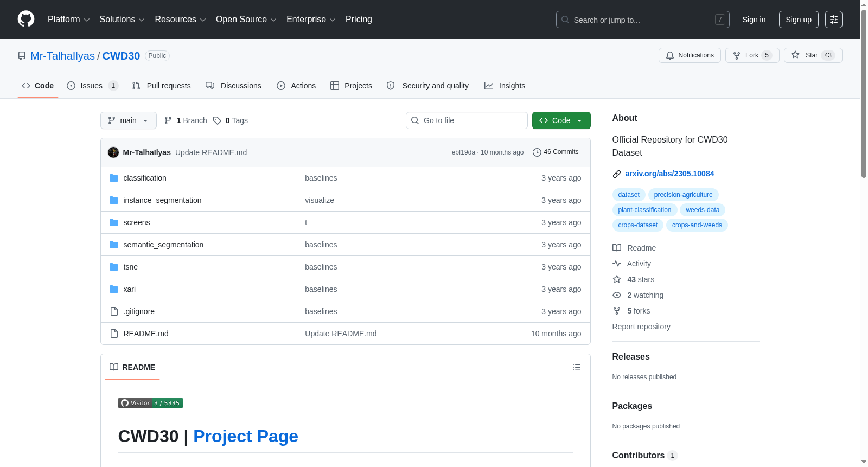The image size is (868, 467).
Task: Click the classification folder icon
Action: (x=114, y=178)
